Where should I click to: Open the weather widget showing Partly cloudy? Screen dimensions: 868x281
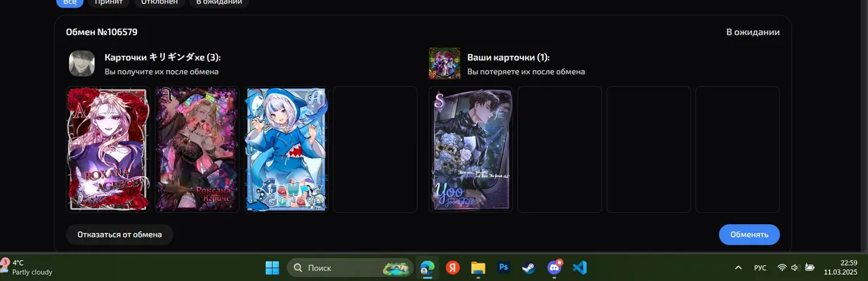(x=28, y=268)
